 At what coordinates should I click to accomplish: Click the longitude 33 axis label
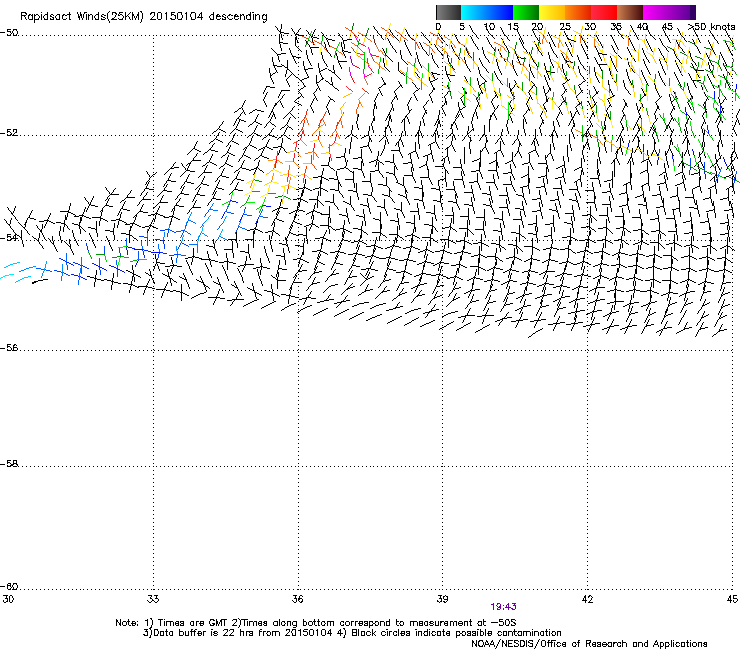click(x=153, y=599)
